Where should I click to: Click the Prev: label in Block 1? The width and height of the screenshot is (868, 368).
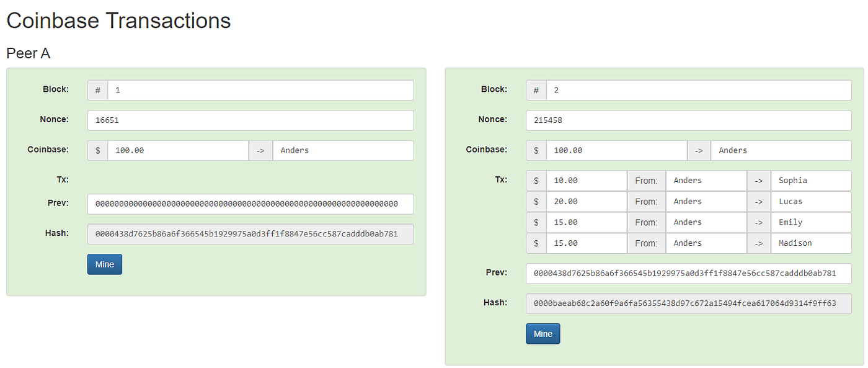click(58, 203)
